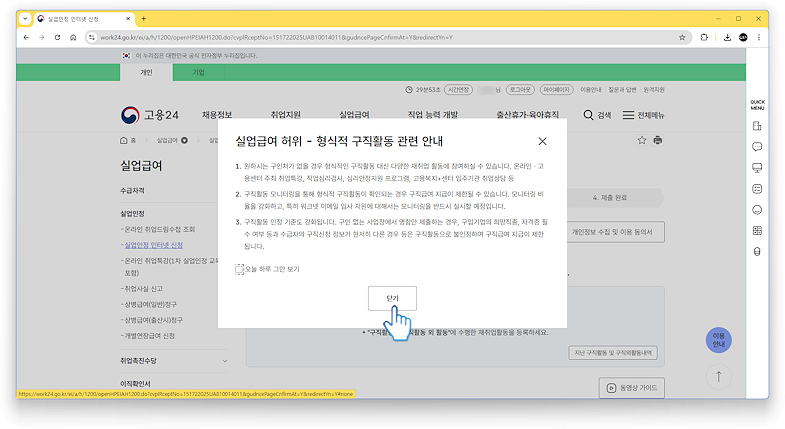Open 개별연장급여 신청 sidebar link

(149, 336)
